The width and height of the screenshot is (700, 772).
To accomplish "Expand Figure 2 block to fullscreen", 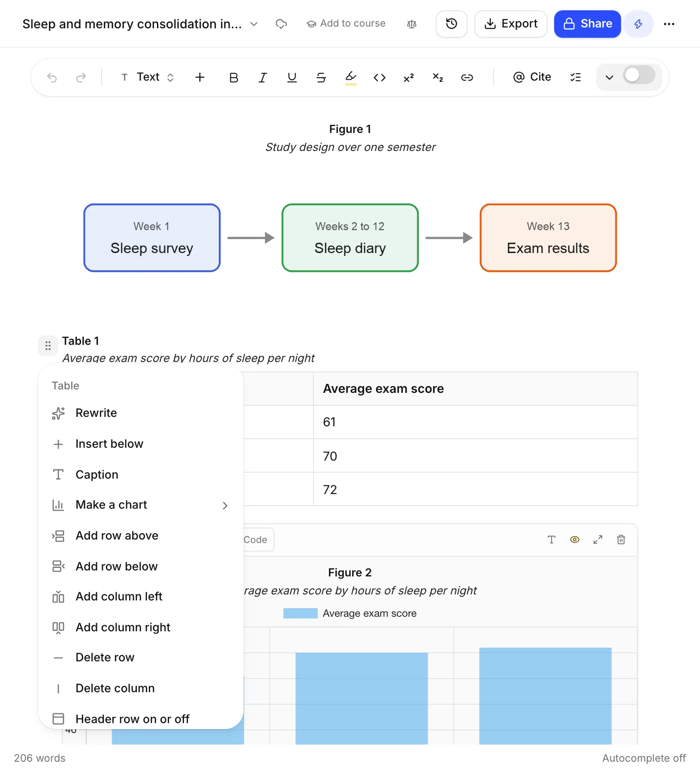I will click(x=598, y=540).
